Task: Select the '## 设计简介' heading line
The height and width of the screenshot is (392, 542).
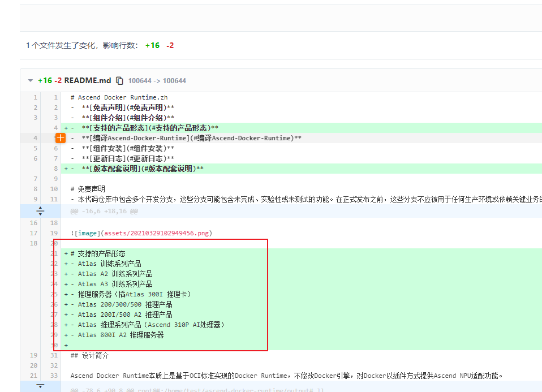Action: tap(89, 355)
